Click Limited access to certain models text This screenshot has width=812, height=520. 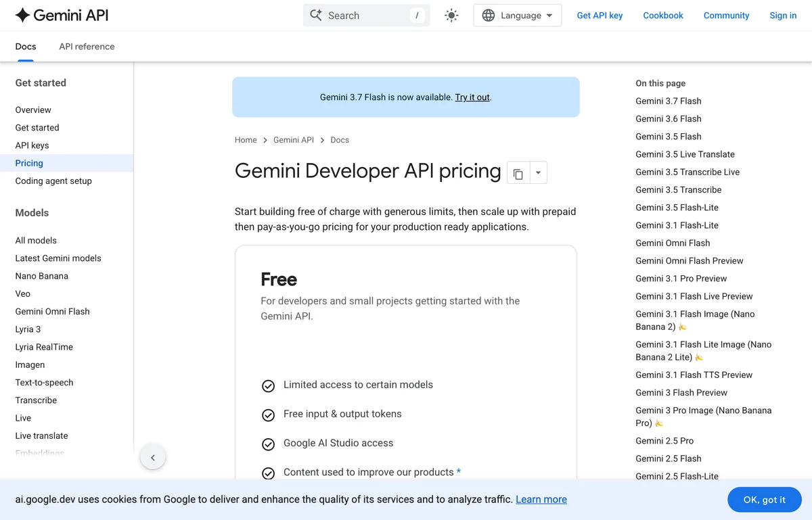(358, 385)
